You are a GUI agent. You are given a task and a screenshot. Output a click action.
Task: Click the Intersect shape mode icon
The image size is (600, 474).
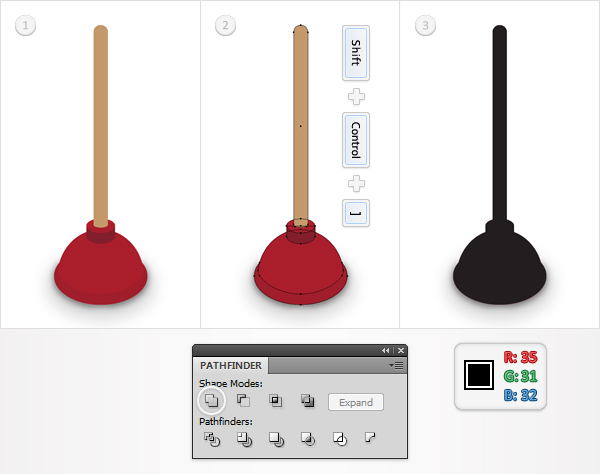click(x=276, y=401)
